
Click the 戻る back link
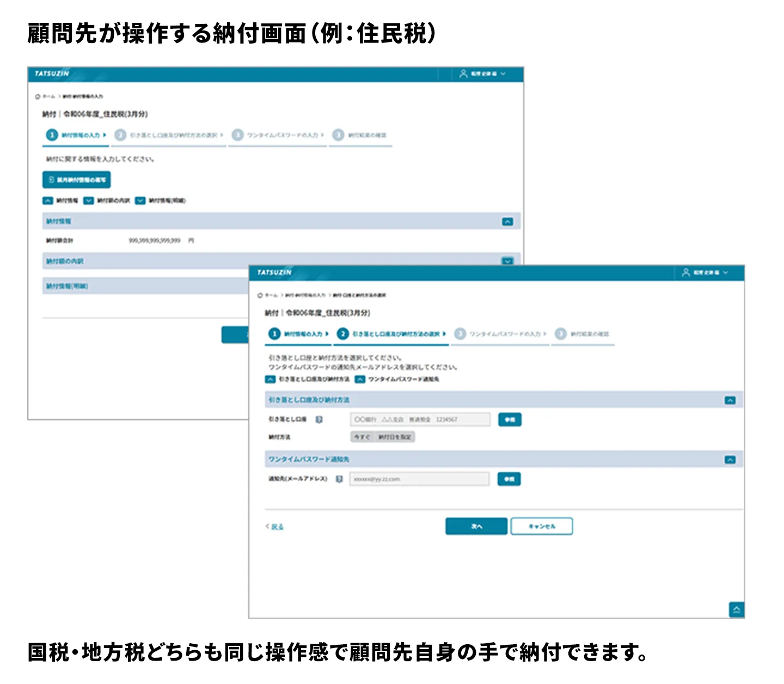tap(277, 527)
